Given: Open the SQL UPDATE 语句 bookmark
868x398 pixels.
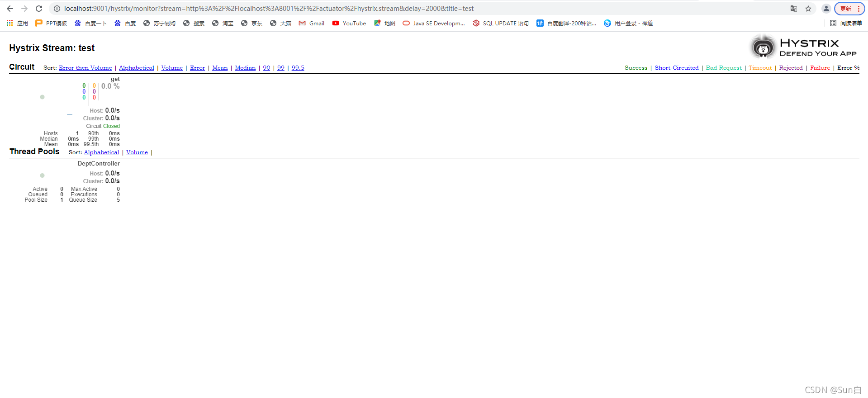Looking at the screenshot, I should pyautogui.click(x=501, y=23).
